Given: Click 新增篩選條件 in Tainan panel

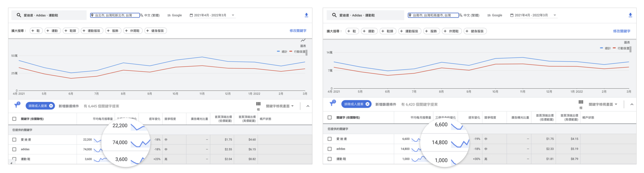Looking at the screenshot, I should click(x=386, y=104).
